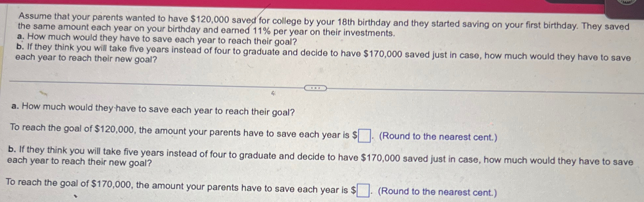
Task: Click "Assume" at the start of the problem
Action: point(35,16)
